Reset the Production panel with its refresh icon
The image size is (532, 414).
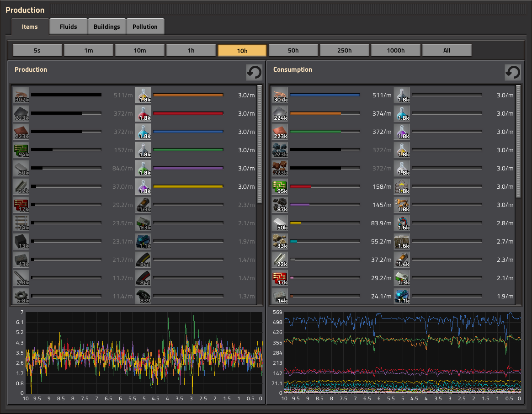click(254, 72)
